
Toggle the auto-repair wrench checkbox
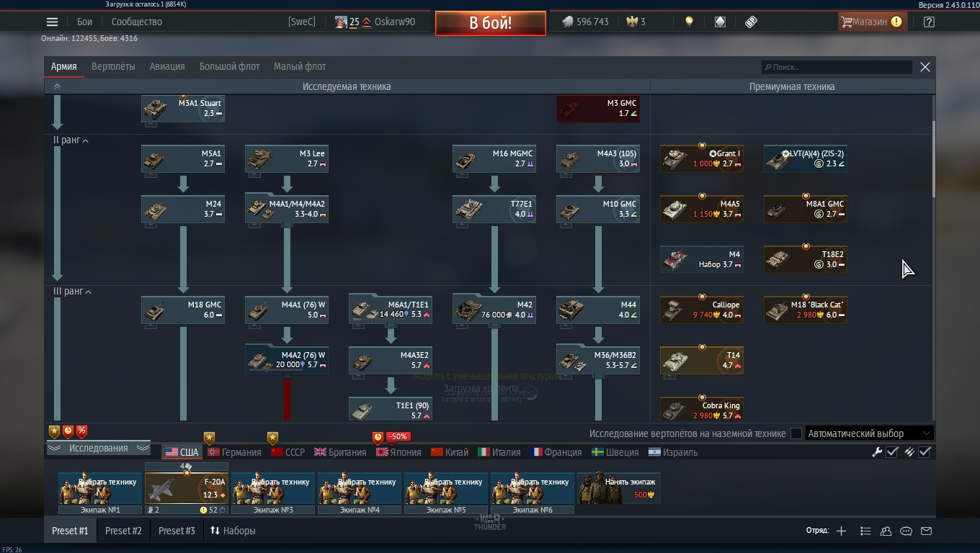(892, 452)
